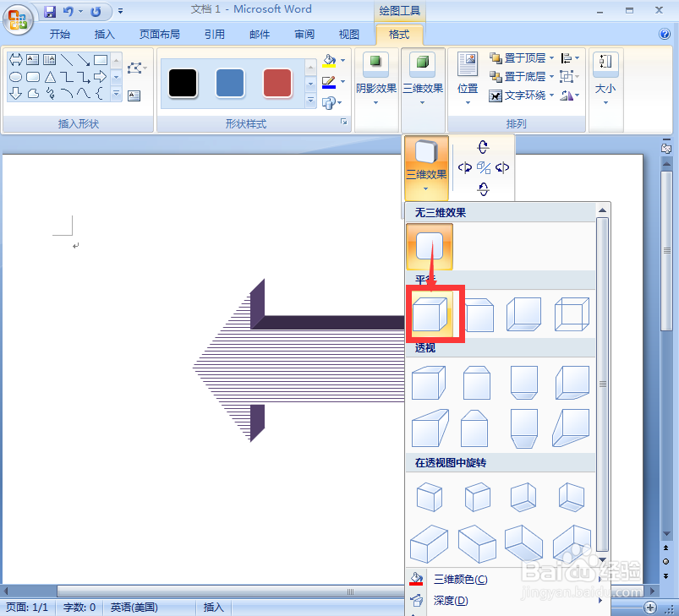
Task: Switch to the 审阅 tab
Action: coord(304,34)
